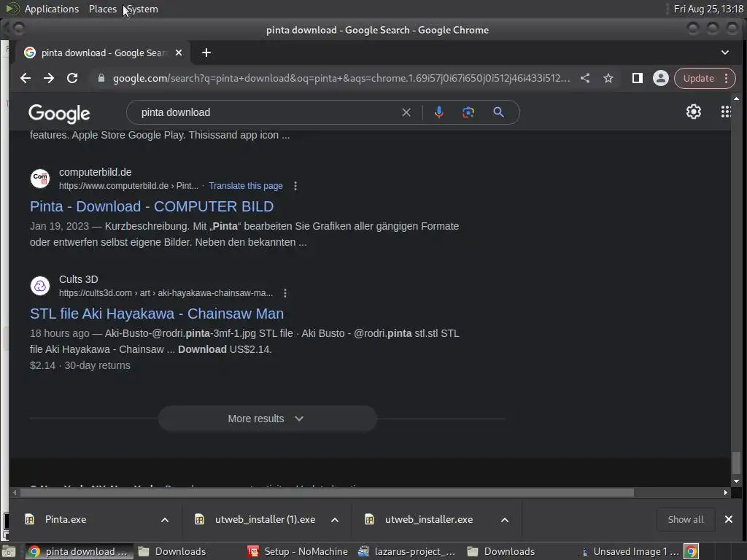747x560 pixels.
Task: Open Google quick settings gear
Action: tap(694, 112)
